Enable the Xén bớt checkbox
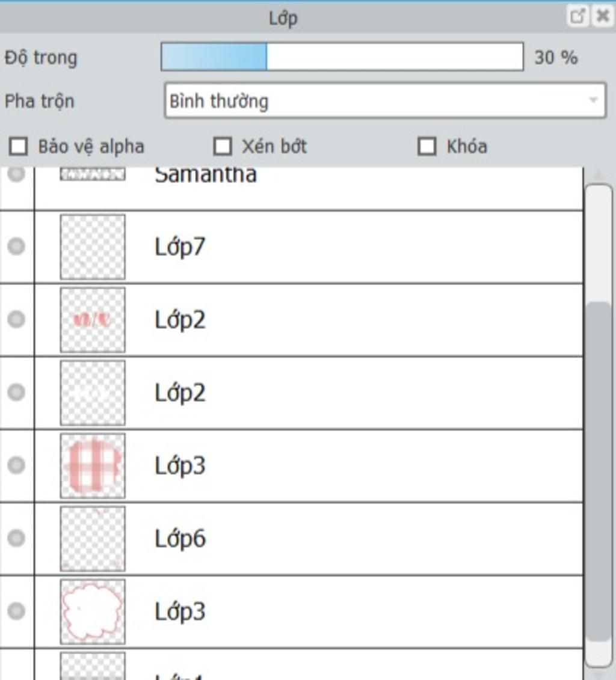The image size is (616, 680). point(223,146)
